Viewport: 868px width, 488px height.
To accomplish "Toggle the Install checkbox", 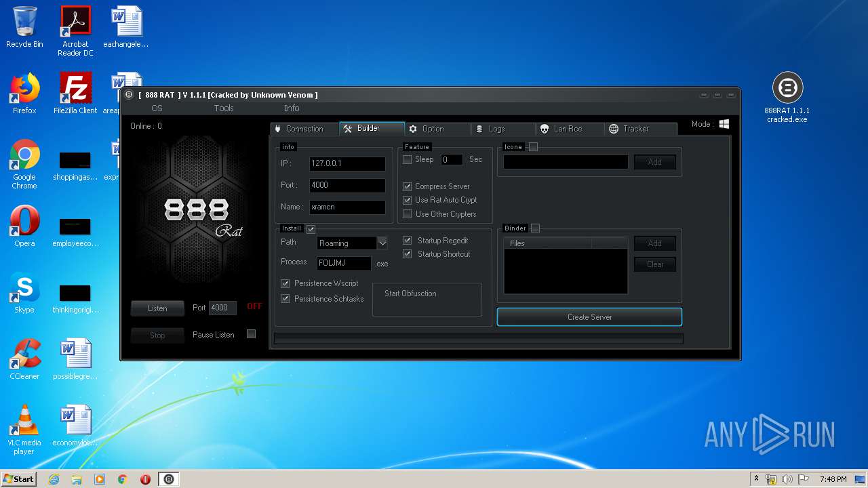I will (x=311, y=229).
